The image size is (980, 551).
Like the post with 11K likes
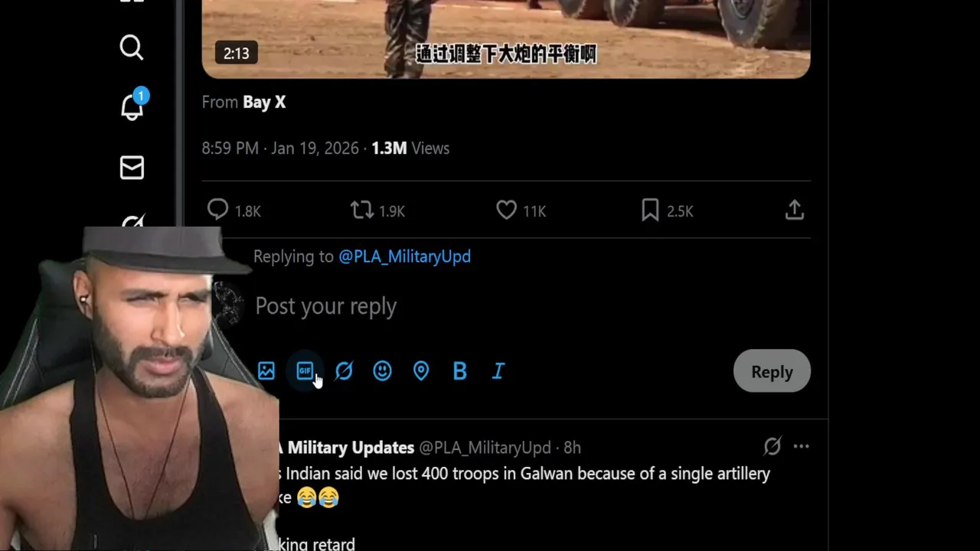point(521,210)
